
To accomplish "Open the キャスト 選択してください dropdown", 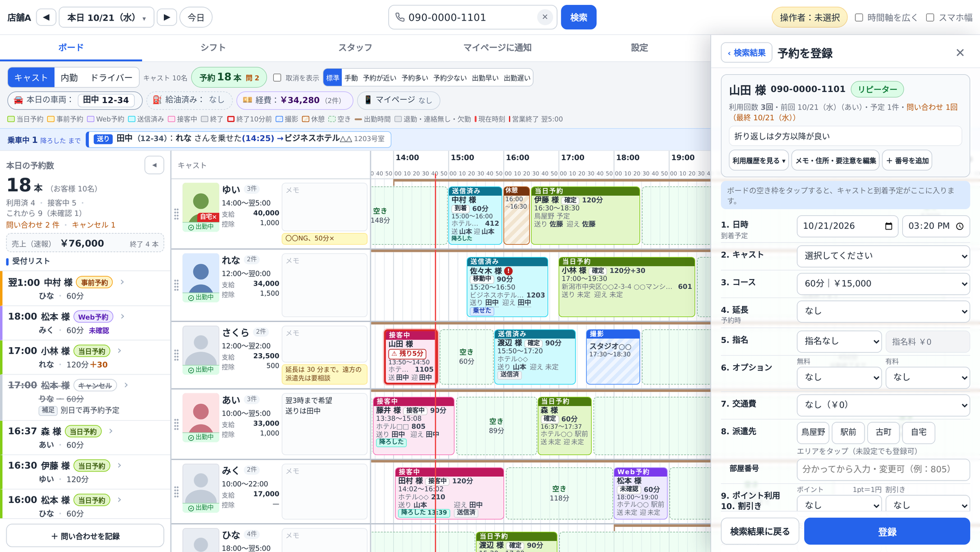I will coord(883,256).
